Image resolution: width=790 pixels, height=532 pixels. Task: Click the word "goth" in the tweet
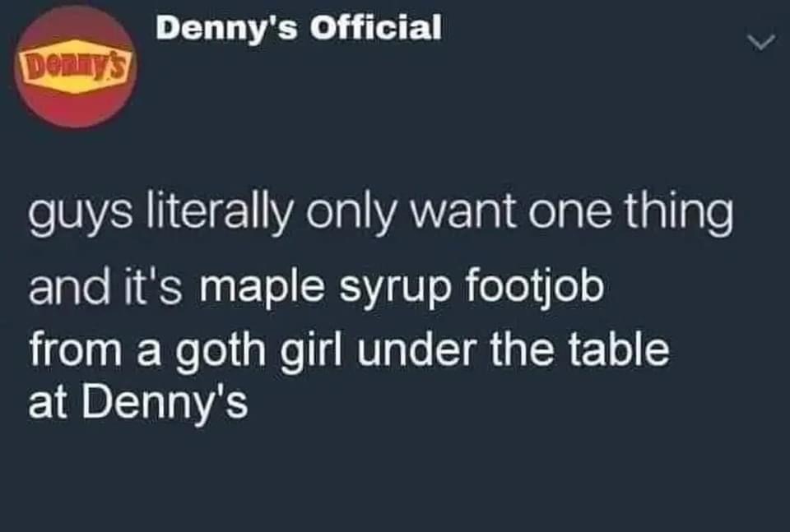pyautogui.click(x=221, y=350)
